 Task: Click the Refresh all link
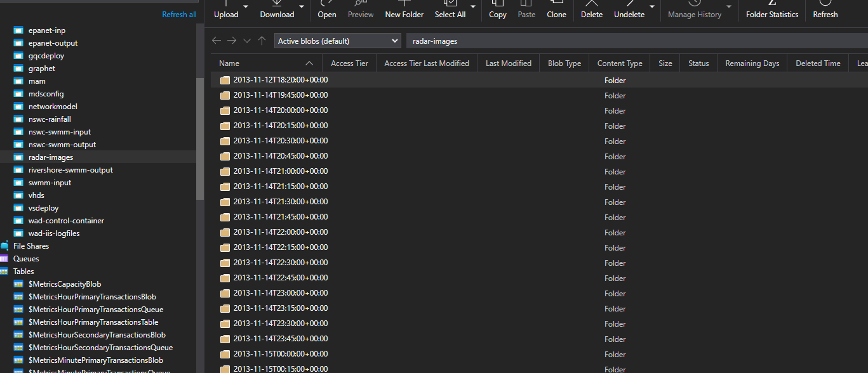(x=179, y=15)
